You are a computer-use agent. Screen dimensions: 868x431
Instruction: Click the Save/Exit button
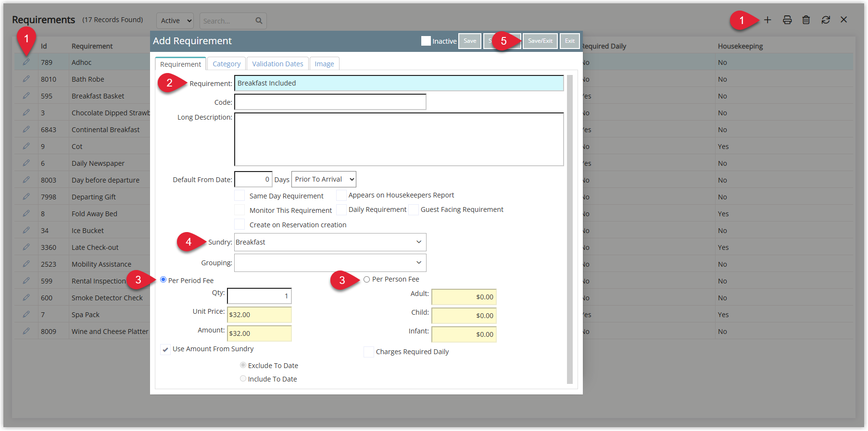(x=540, y=41)
